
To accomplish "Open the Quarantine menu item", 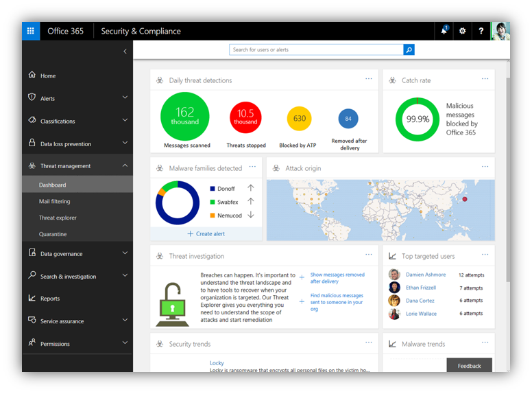I will pos(53,234).
